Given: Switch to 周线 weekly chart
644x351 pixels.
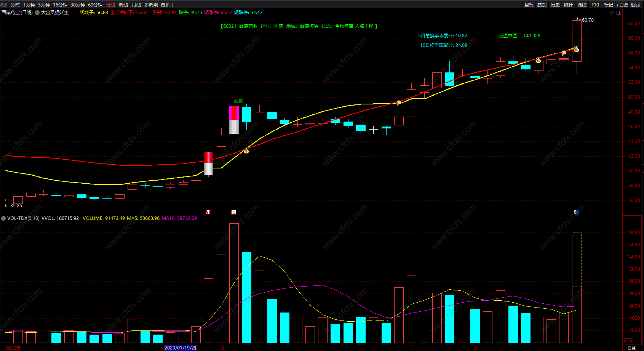Looking at the screenshot, I should (123, 5).
